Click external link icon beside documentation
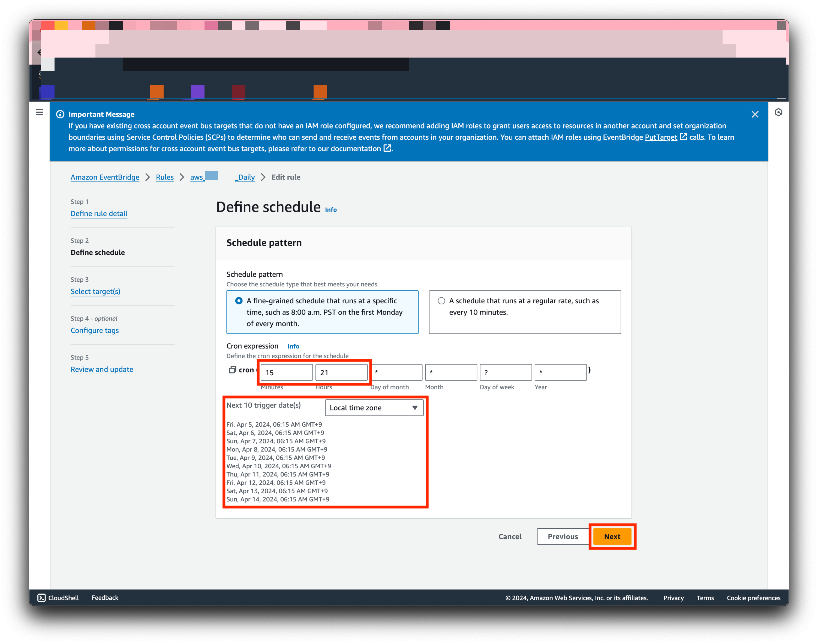Image resolution: width=818 pixels, height=644 pixels. (x=387, y=148)
